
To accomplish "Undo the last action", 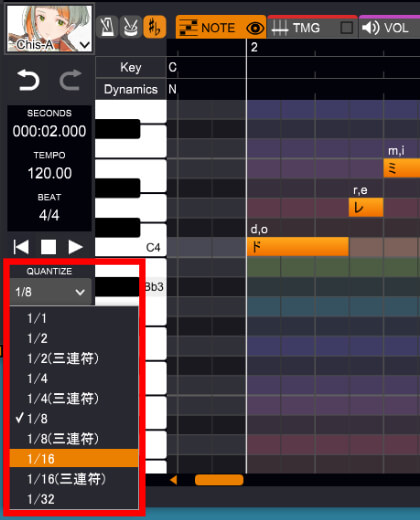I will [28, 80].
